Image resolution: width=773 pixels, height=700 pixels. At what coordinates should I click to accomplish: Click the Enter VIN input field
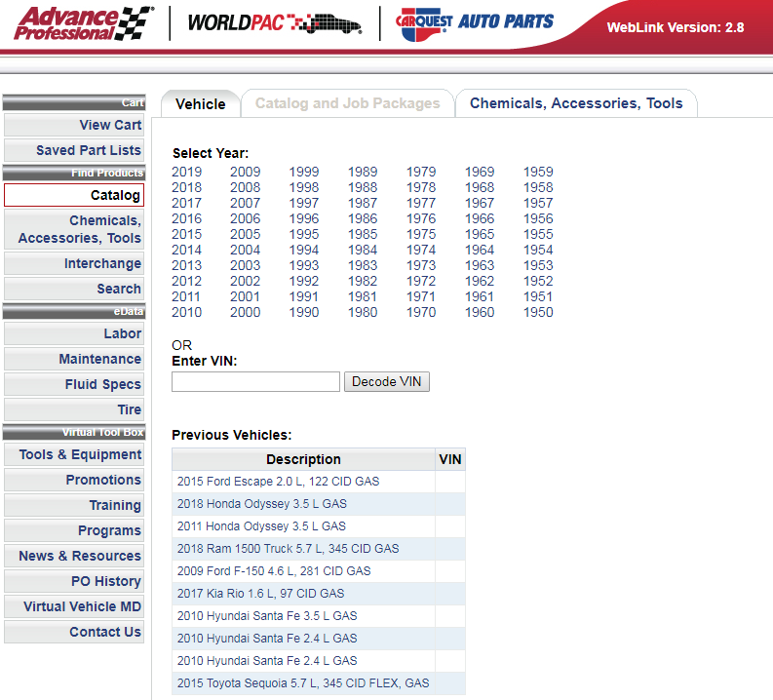(x=255, y=381)
